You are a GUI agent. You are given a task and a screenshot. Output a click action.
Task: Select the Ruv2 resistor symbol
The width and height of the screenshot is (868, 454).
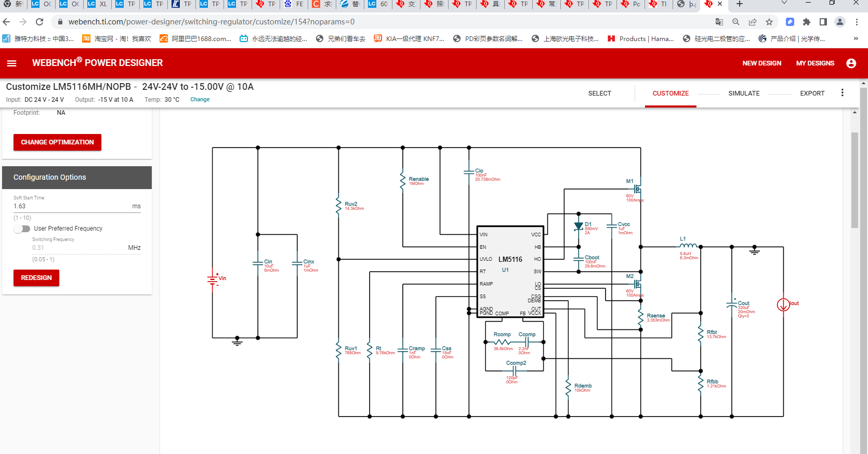pos(339,206)
